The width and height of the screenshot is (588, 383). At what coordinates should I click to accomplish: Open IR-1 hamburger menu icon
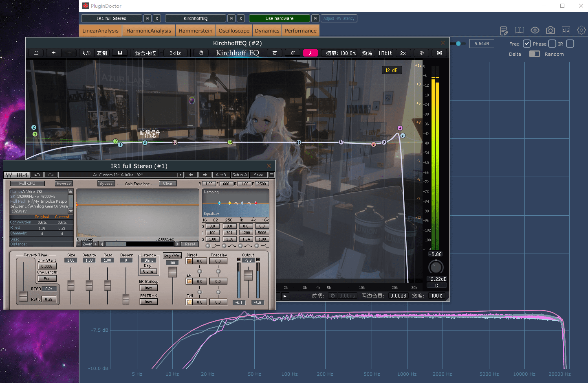pos(272,175)
